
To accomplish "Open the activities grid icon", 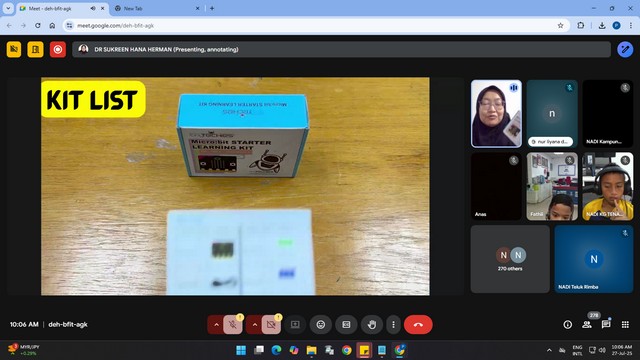I will point(625,324).
